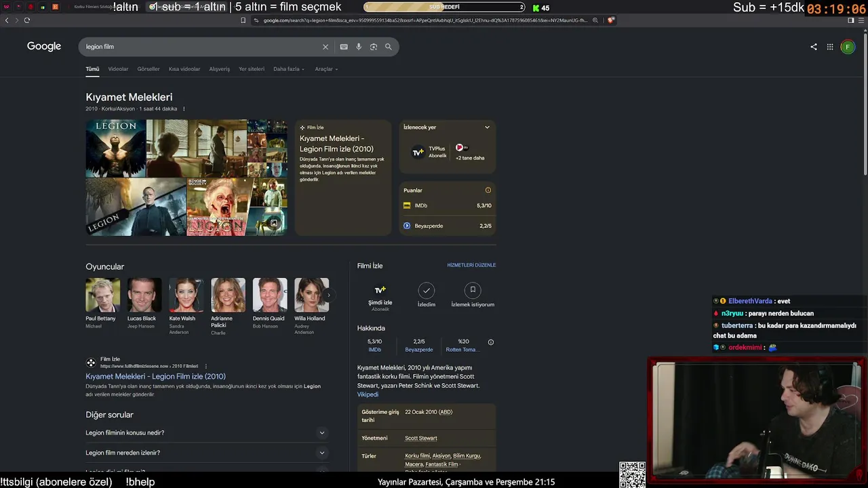View Lucas Black cast photo
The height and width of the screenshot is (488, 868).
tap(144, 295)
